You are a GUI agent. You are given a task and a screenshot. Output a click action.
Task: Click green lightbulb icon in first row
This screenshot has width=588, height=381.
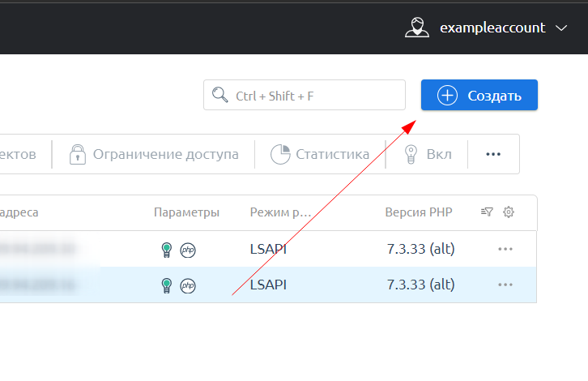click(167, 250)
